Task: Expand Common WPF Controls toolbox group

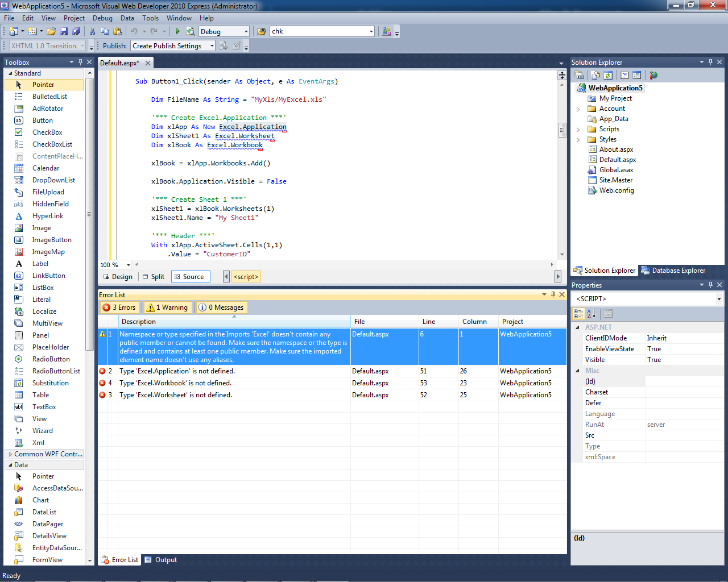Action: [x=10, y=454]
